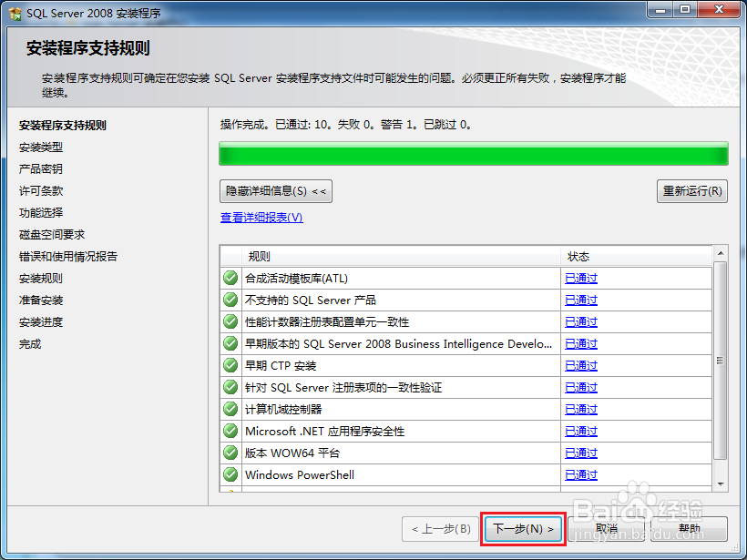The image size is (747, 560).
Task: Click the green progress bar
Action: pos(474,153)
